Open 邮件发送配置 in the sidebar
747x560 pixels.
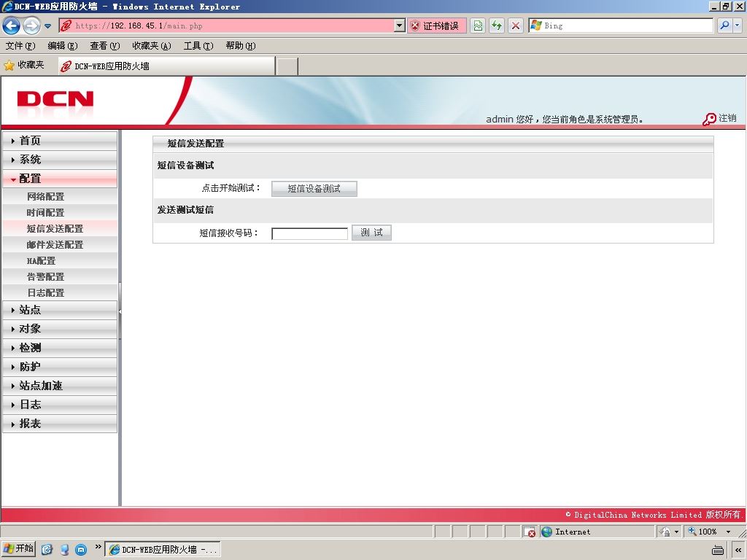pos(60,245)
